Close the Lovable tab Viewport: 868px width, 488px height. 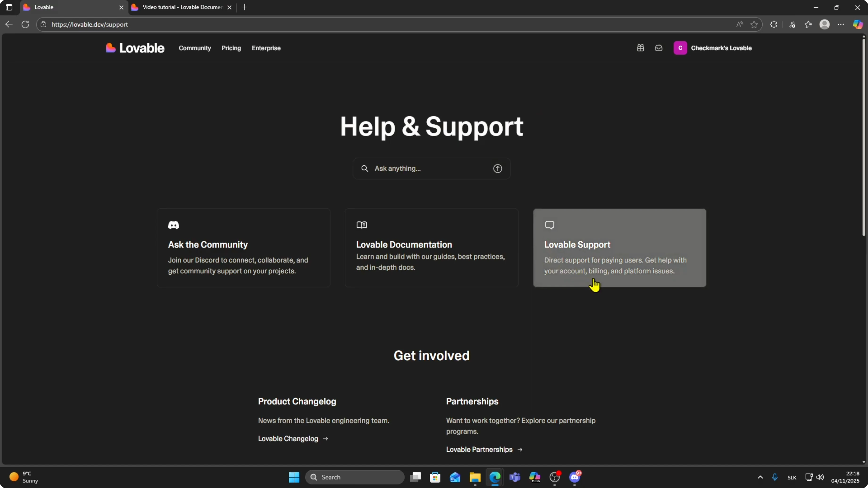click(x=121, y=7)
